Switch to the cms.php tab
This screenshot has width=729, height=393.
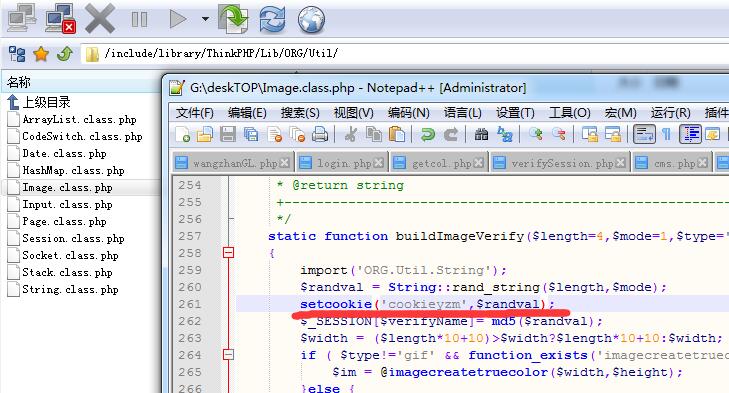click(671, 163)
